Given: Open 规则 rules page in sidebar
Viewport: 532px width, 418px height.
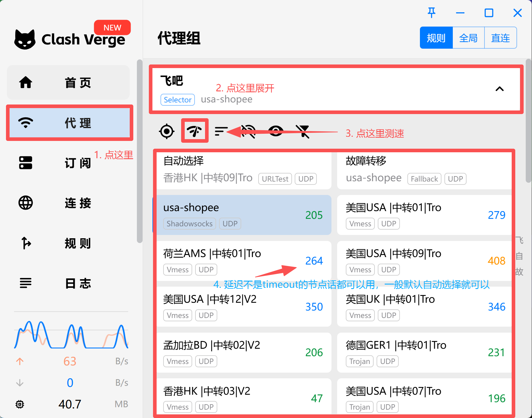Looking at the screenshot, I should (x=68, y=243).
